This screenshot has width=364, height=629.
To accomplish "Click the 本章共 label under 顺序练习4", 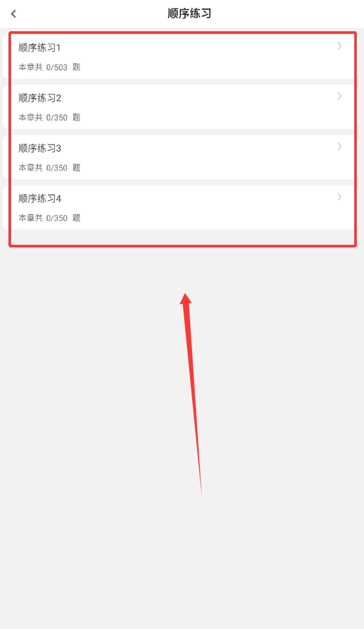I will pos(31,217).
